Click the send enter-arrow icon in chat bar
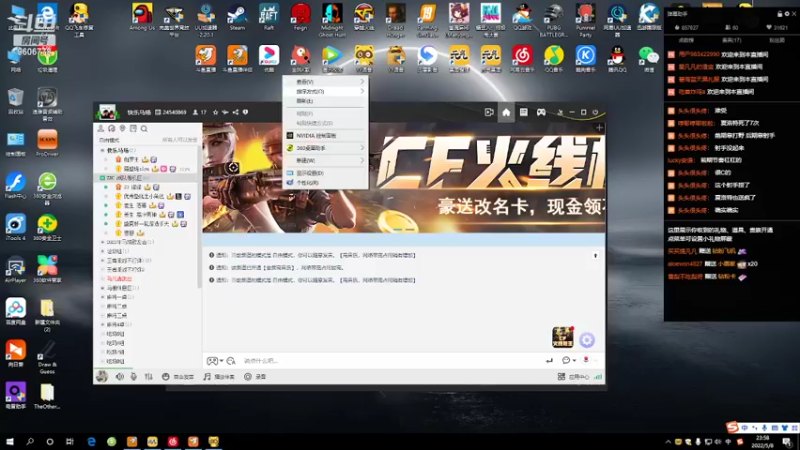The width and height of the screenshot is (800, 450). (x=549, y=361)
